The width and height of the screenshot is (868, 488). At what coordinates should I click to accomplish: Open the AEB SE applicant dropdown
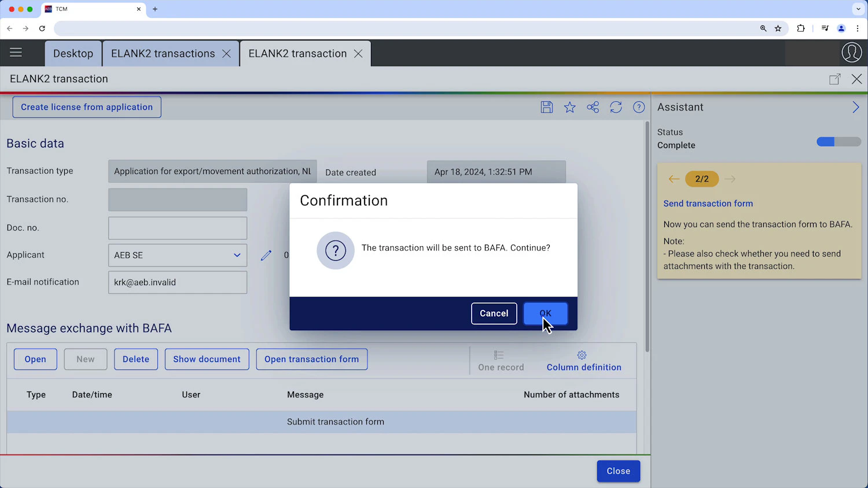(237, 255)
